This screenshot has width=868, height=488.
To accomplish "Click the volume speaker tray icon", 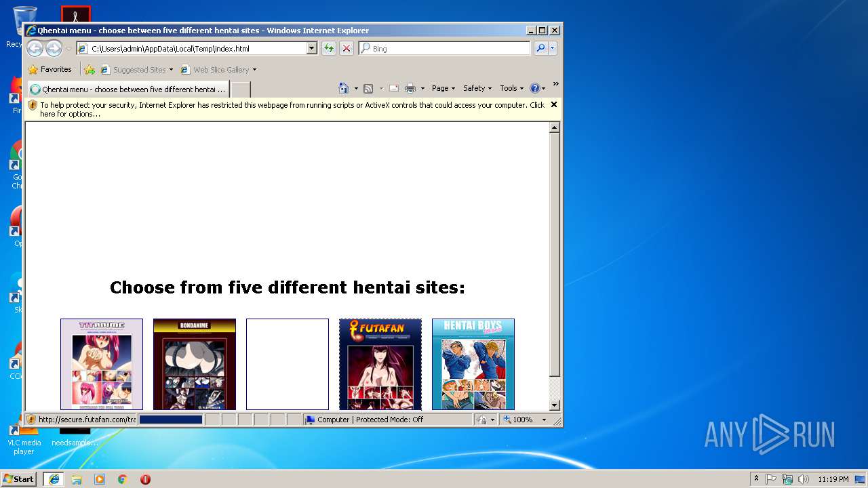I will (803, 479).
